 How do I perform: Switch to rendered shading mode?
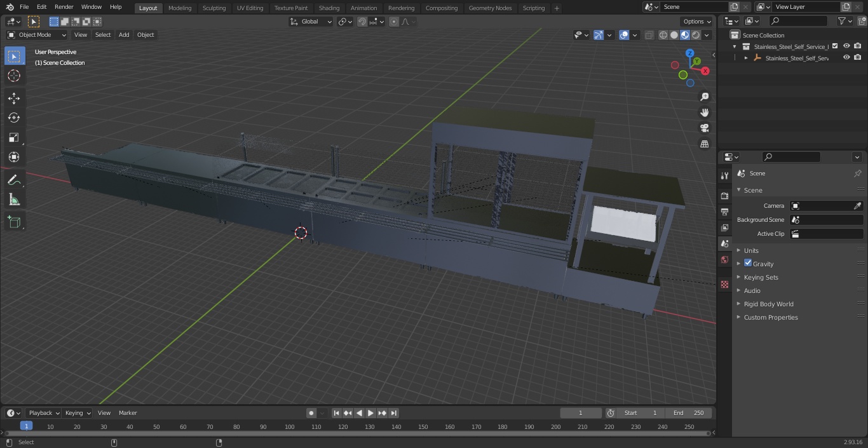point(696,35)
